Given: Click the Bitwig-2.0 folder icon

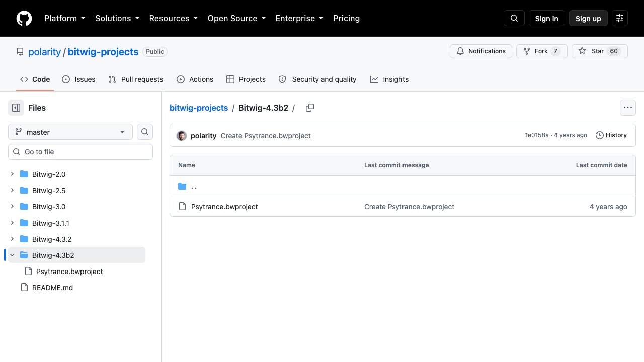Looking at the screenshot, I should [x=24, y=174].
